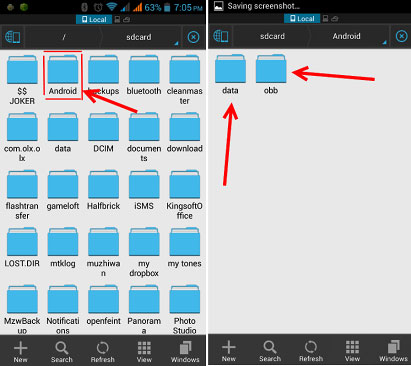Open the com.olx.olx folder
Viewport: 411px width, 366px height.
pyautogui.click(x=22, y=137)
